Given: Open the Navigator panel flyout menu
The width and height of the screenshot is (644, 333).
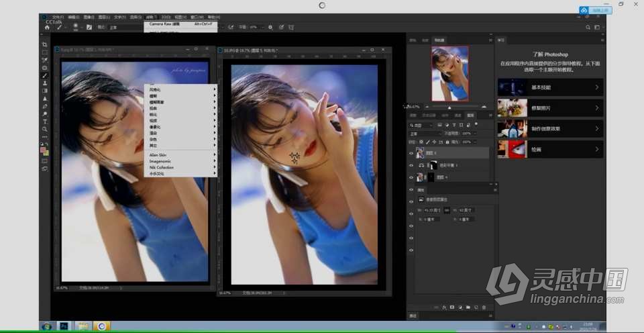Looking at the screenshot, I should click(x=490, y=40).
